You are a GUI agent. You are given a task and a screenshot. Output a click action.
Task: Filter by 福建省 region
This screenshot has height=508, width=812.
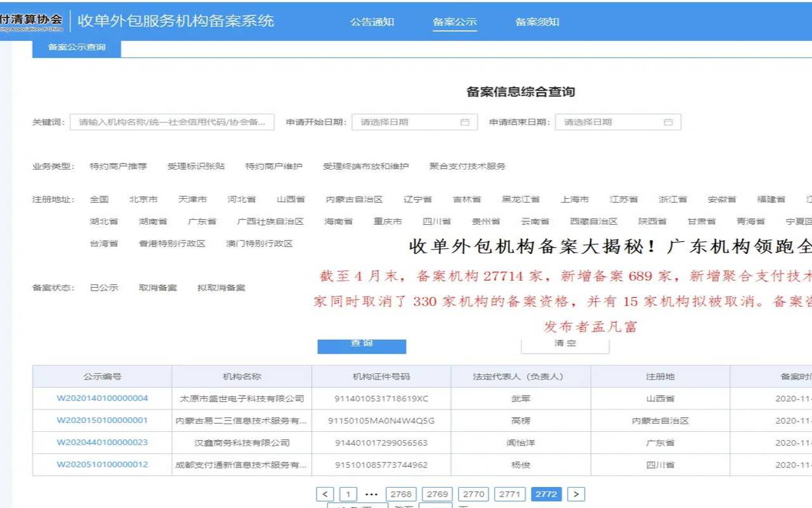click(x=771, y=199)
